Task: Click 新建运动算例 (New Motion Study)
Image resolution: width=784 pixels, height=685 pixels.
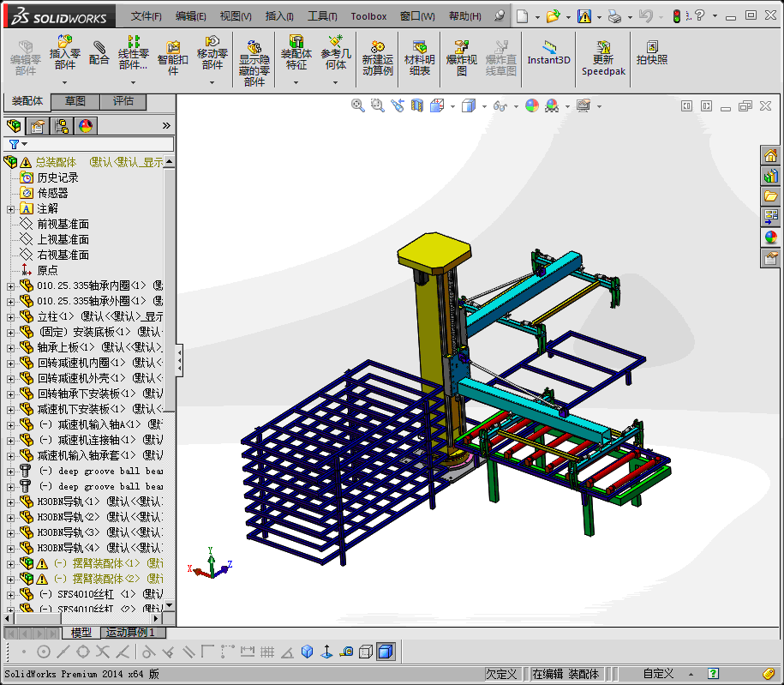Action: (x=378, y=57)
